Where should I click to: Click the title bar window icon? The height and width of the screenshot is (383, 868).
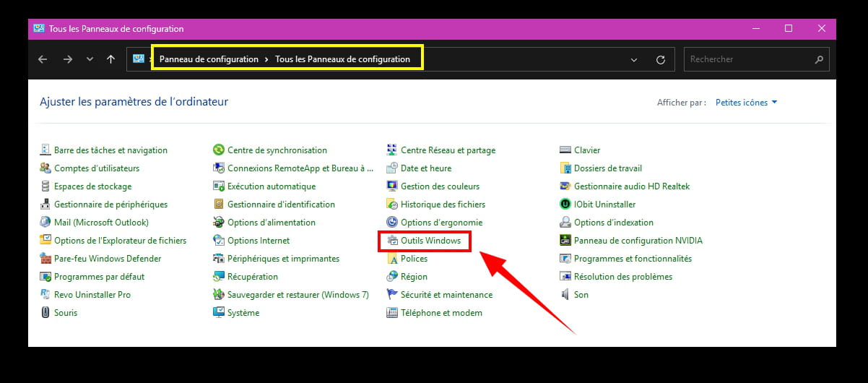click(x=39, y=29)
